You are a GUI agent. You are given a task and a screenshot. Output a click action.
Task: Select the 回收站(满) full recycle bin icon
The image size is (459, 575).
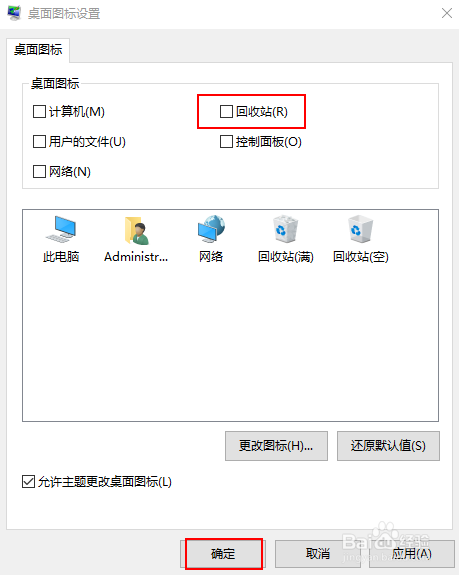click(285, 229)
